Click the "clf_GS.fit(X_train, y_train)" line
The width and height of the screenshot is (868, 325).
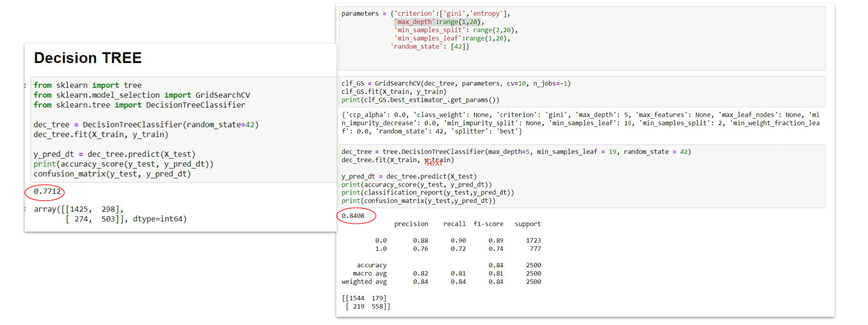[394, 92]
